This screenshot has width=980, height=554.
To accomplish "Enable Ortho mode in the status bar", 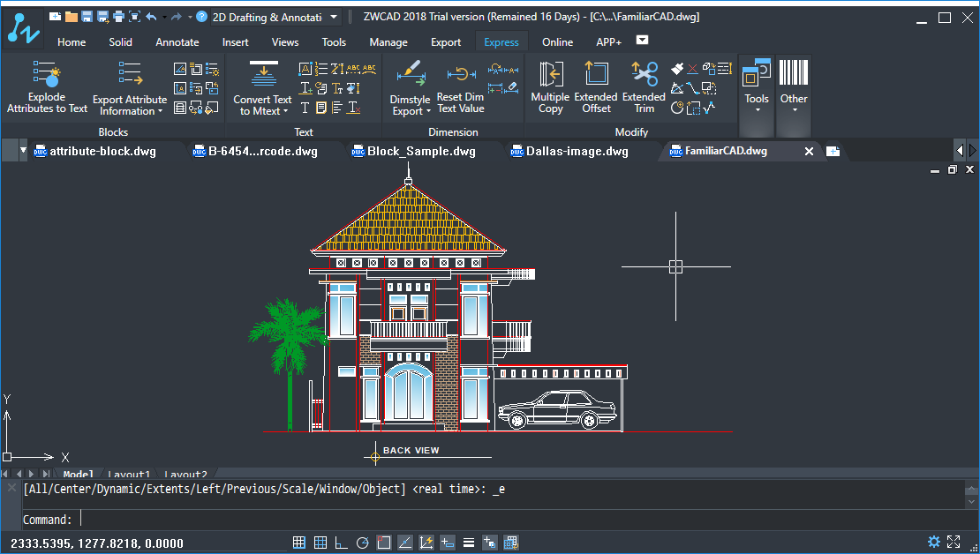I will point(342,542).
